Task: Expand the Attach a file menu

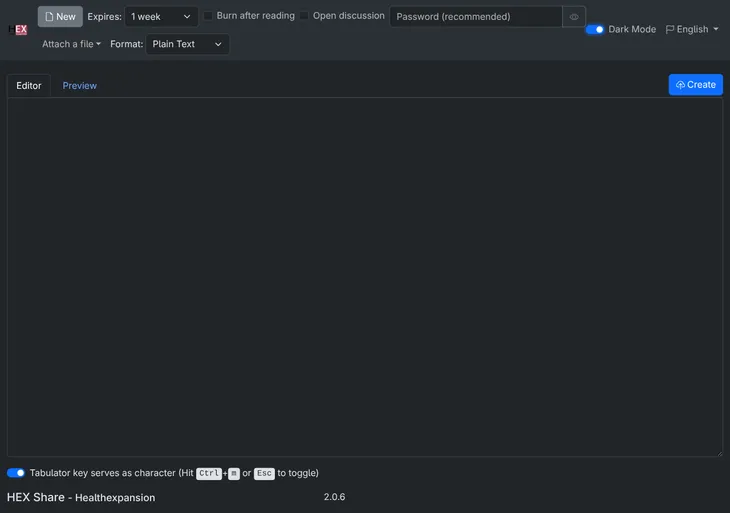Action: point(72,44)
